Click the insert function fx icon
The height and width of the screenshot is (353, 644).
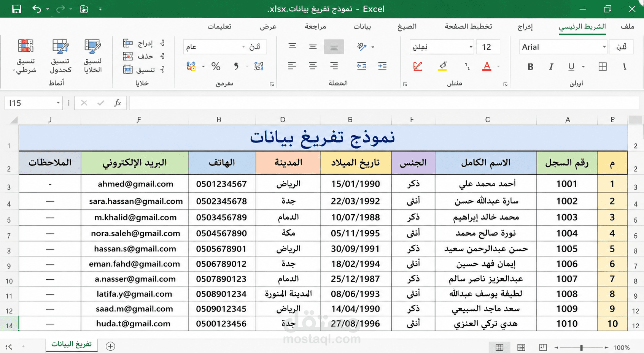coord(118,103)
